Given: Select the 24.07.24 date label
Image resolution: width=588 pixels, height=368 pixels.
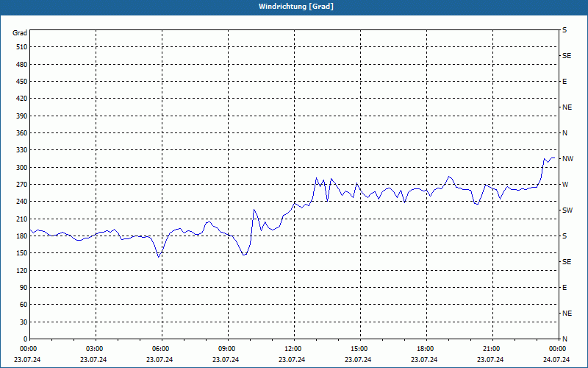Looking at the screenshot, I should tap(556, 359).
